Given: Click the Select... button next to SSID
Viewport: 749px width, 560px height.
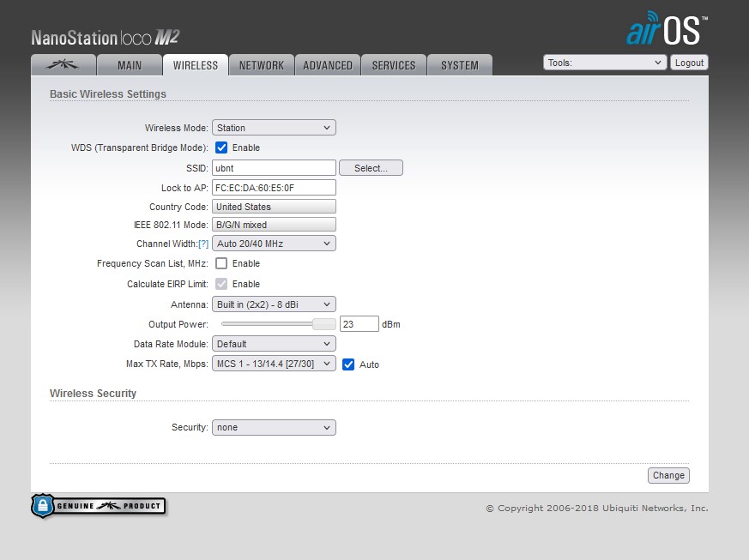Looking at the screenshot, I should pos(371,168).
